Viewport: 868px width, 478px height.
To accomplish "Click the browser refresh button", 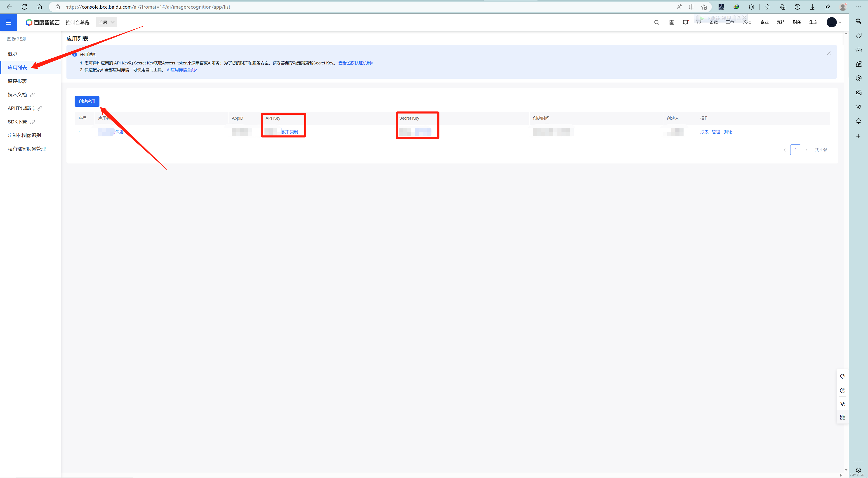I will (x=24, y=7).
